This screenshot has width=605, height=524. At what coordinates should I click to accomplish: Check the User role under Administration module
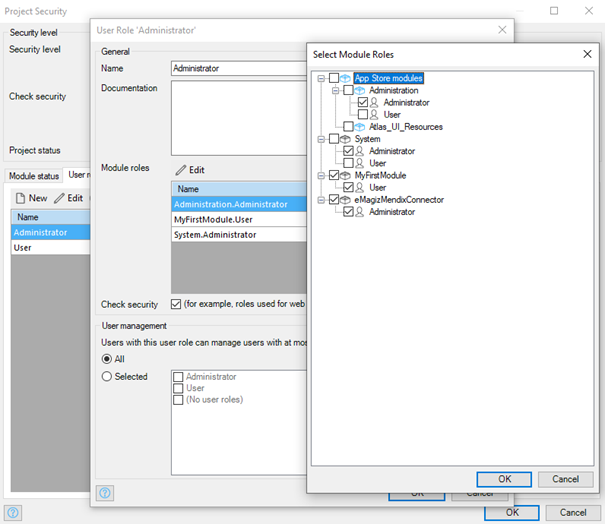pyautogui.click(x=363, y=115)
